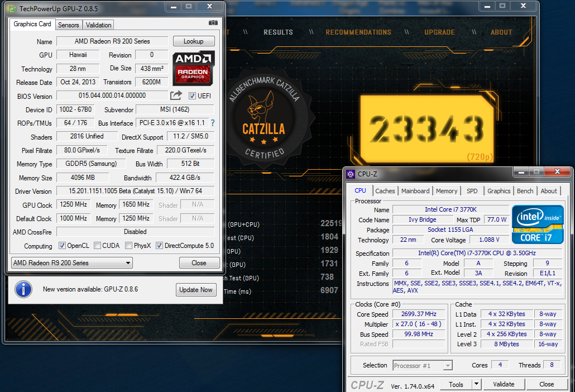Click the Intel Core i7 logo in CPU-Z
Viewport: 575px width, 392px height.
(x=538, y=224)
